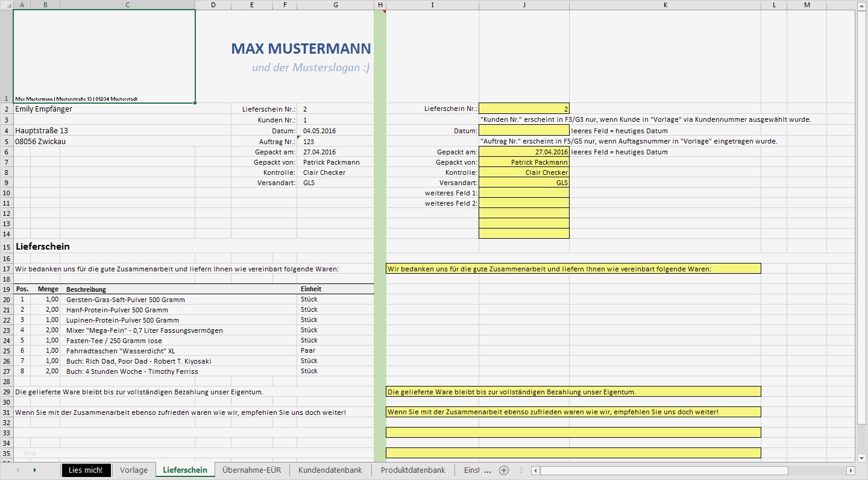Select the yellow Lieferschein Nr. cell
Screen dimensions: 868x480
click(x=523, y=109)
